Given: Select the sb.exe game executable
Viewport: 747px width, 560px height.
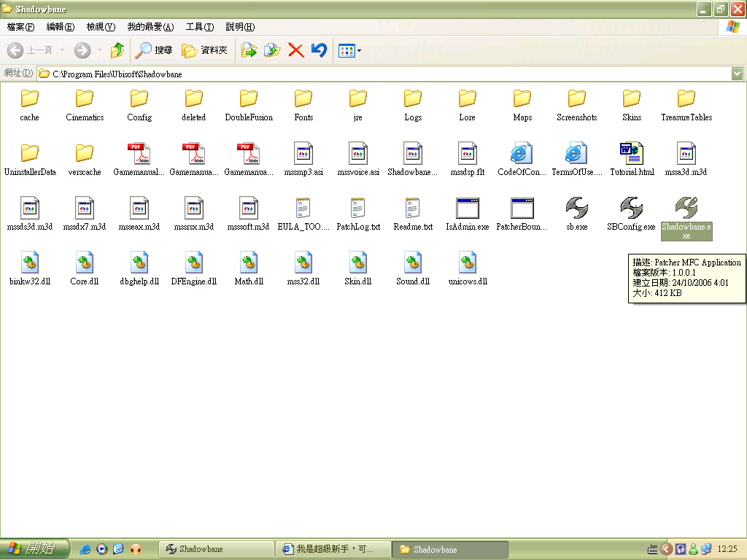Looking at the screenshot, I should pos(576,215).
